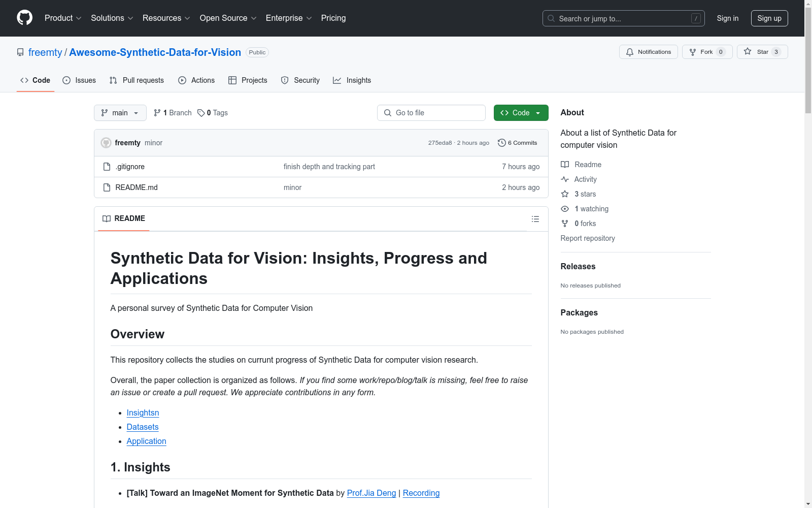The height and width of the screenshot is (508, 812).
Task: Click the GitHub logo icon
Action: (x=25, y=18)
